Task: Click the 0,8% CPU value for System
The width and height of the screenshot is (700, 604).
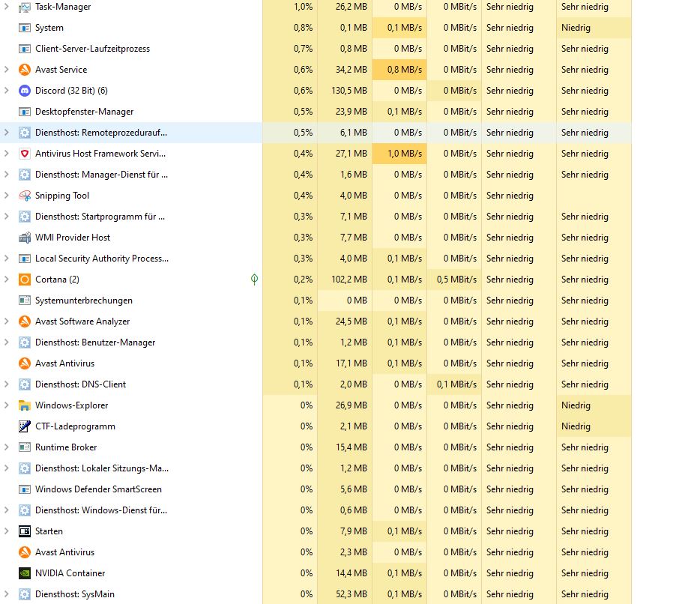Action: pos(303,28)
